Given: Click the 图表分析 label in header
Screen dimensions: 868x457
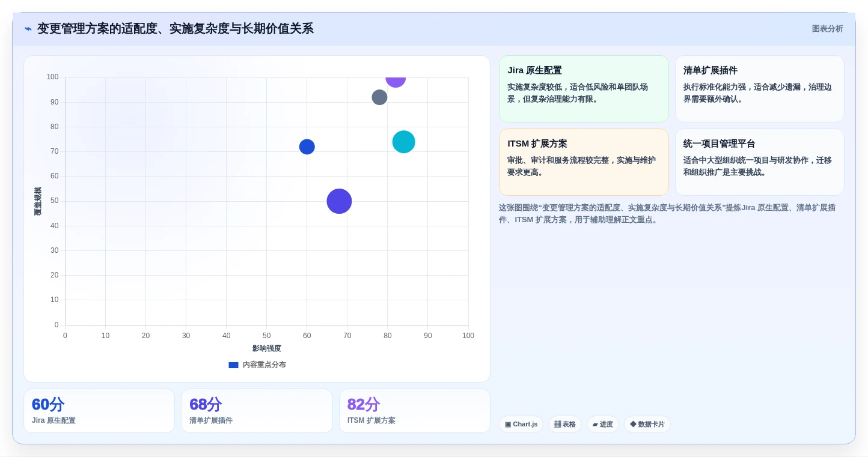Looking at the screenshot, I should [x=827, y=29].
